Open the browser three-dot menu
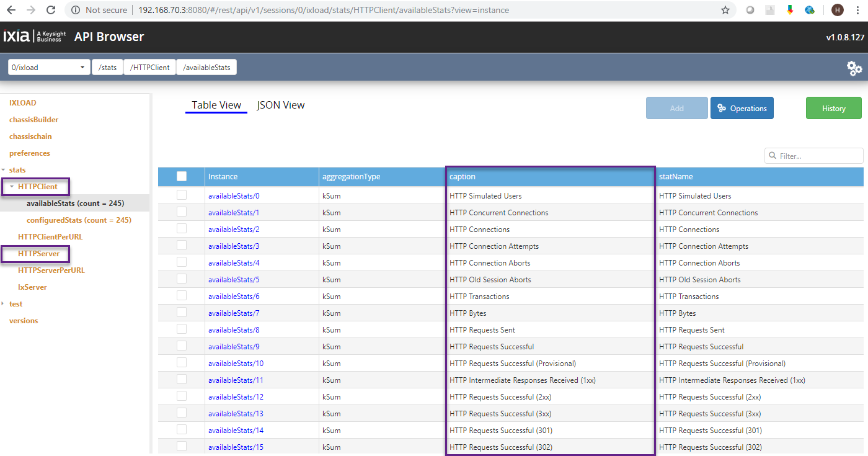Screen dimensions: 868x456 857,10
